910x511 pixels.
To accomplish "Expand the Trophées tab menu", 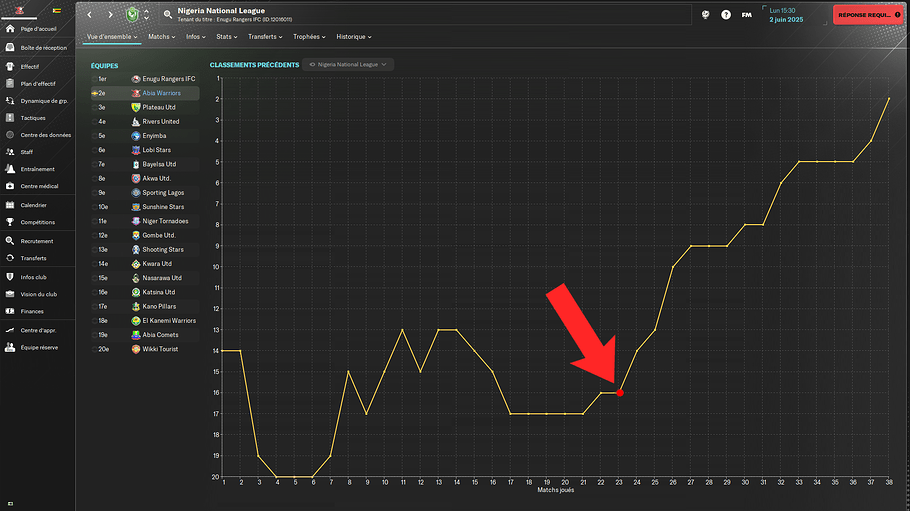I will tap(309, 37).
